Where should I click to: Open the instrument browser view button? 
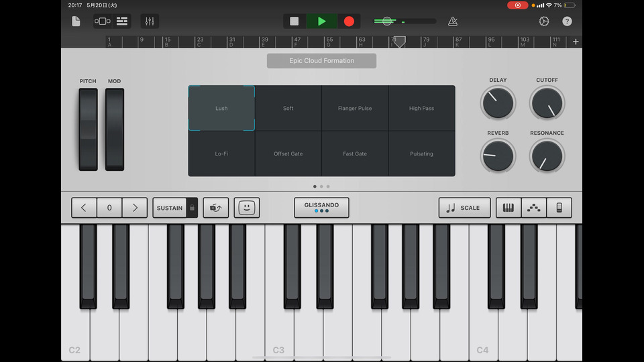click(102, 21)
